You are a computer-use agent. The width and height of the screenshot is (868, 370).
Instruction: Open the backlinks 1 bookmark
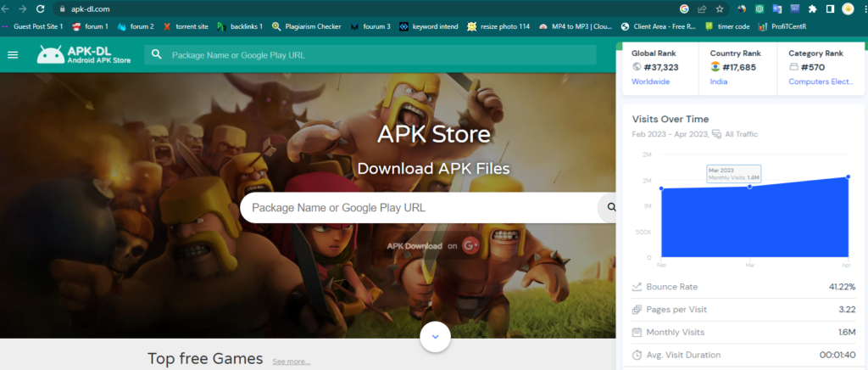click(x=240, y=26)
